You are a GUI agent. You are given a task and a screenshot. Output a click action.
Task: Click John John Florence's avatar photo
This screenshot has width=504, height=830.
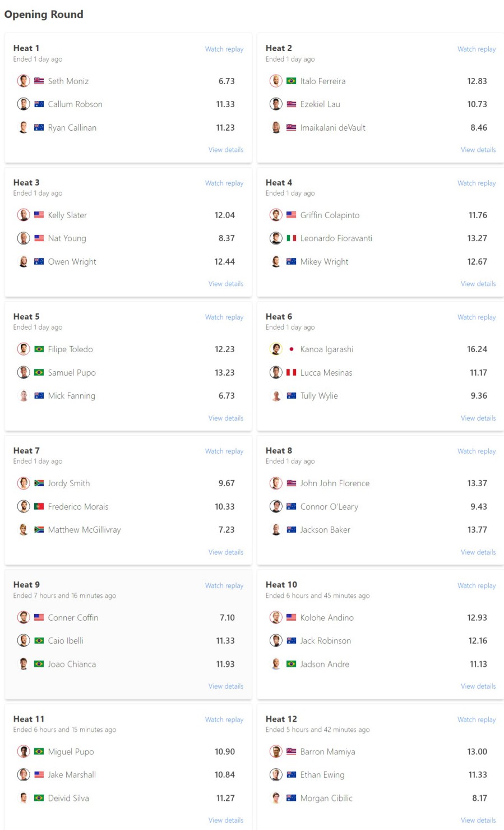tap(276, 483)
